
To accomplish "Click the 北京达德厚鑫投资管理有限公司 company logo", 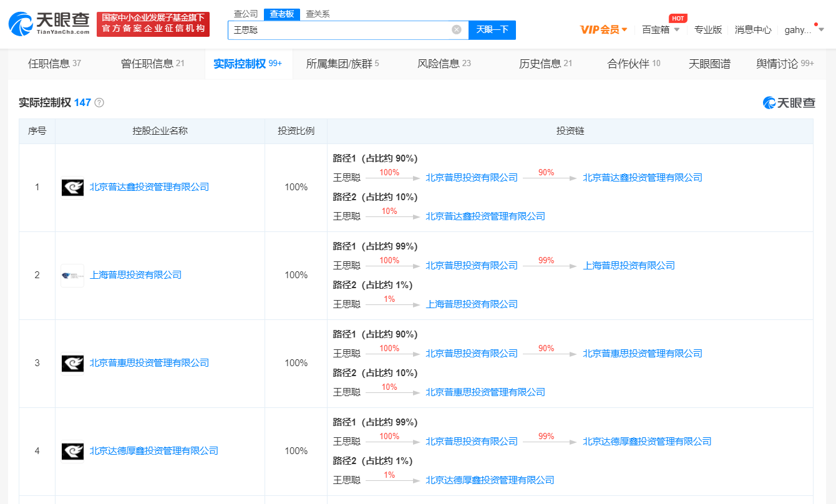I will click(x=72, y=451).
